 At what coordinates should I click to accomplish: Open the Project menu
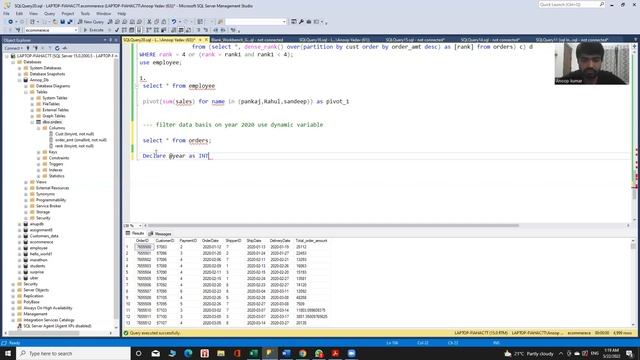click(68, 13)
